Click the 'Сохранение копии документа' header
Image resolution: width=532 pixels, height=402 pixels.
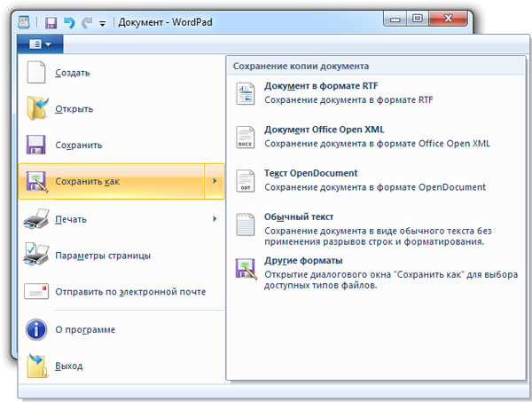tap(301, 66)
